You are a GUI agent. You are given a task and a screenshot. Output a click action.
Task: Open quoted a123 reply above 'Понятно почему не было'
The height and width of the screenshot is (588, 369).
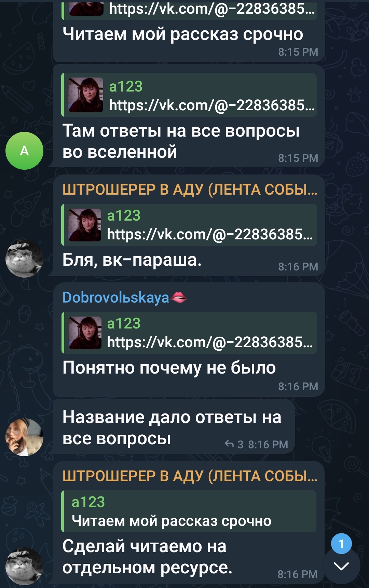[189, 333]
